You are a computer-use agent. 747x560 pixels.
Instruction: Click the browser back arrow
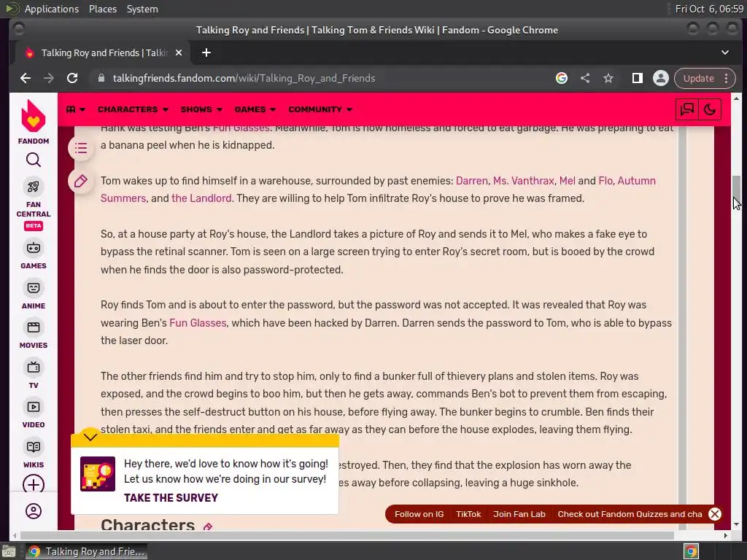pyautogui.click(x=26, y=78)
